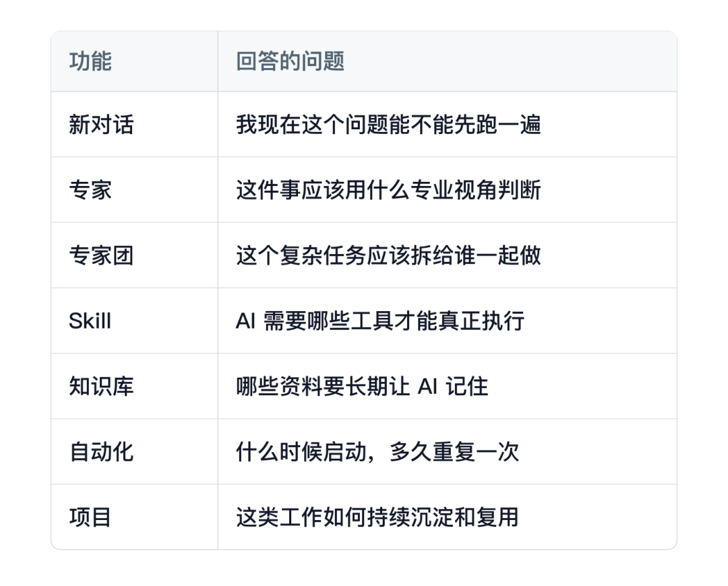Select the 新对话 cell

pyautogui.click(x=134, y=125)
